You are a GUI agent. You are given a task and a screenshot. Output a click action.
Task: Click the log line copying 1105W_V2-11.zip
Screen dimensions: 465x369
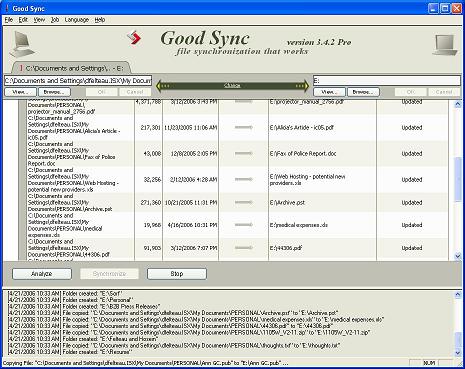(x=189, y=332)
